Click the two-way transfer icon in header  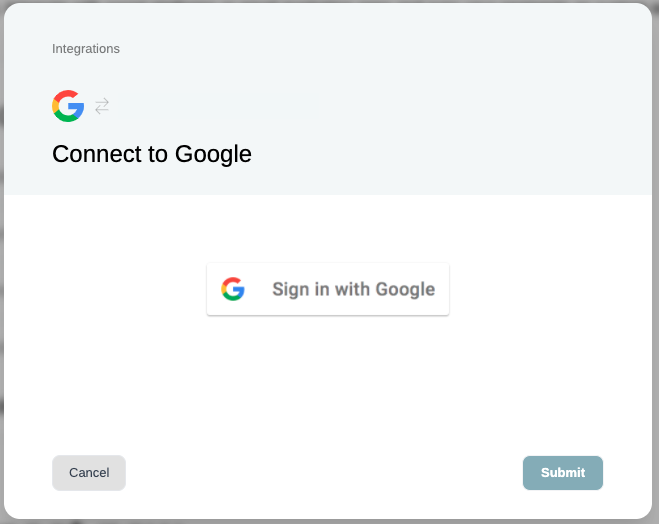pyautogui.click(x=102, y=106)
